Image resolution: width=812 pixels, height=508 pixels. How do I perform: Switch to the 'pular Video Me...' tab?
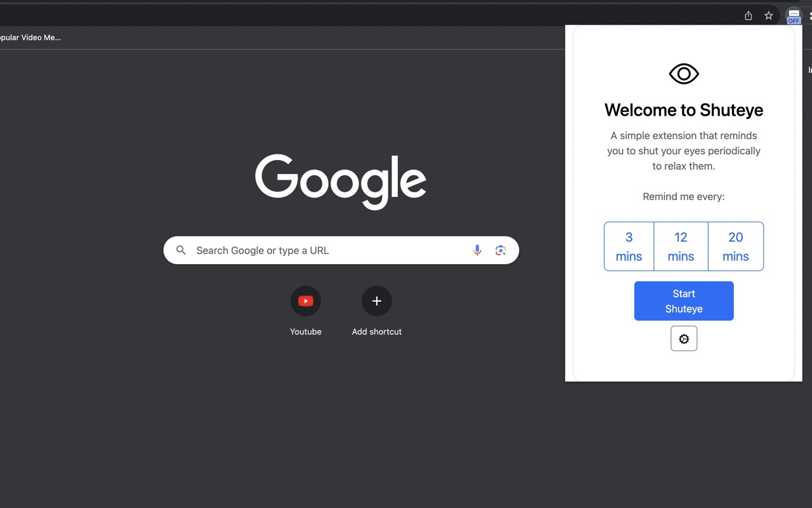click(x=30, y=37)
